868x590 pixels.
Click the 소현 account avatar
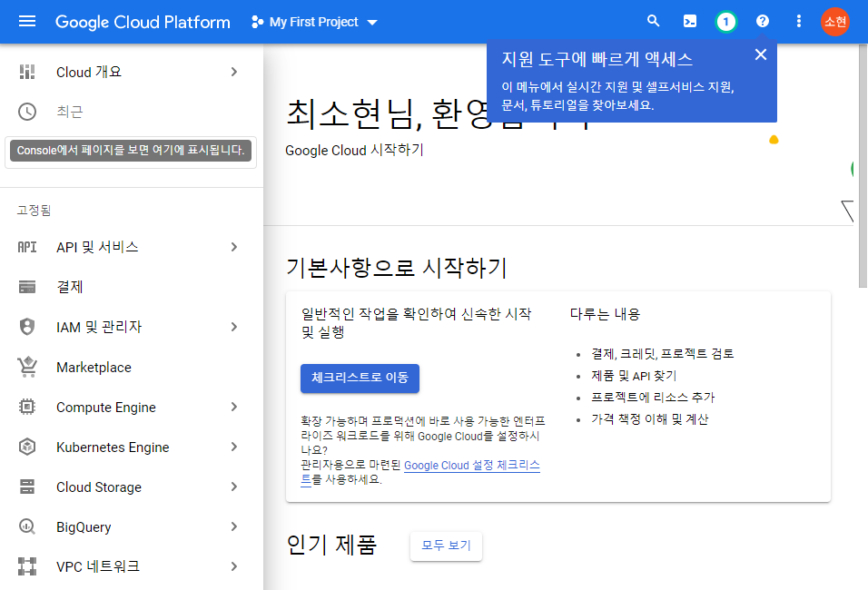[834, 22]
